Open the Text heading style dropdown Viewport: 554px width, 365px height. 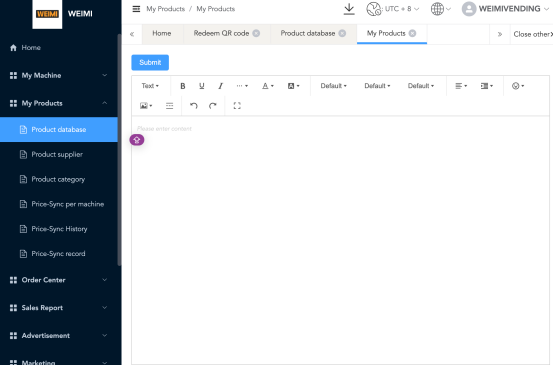point(150,86)
